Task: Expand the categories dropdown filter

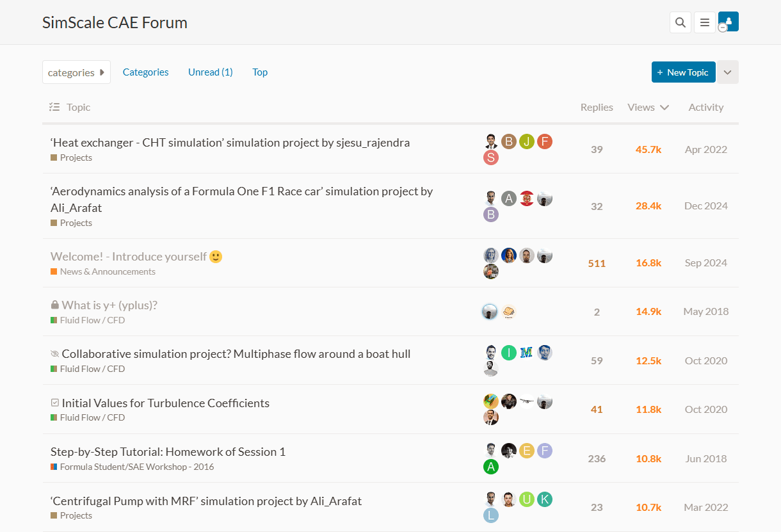Action: point(76,72)
